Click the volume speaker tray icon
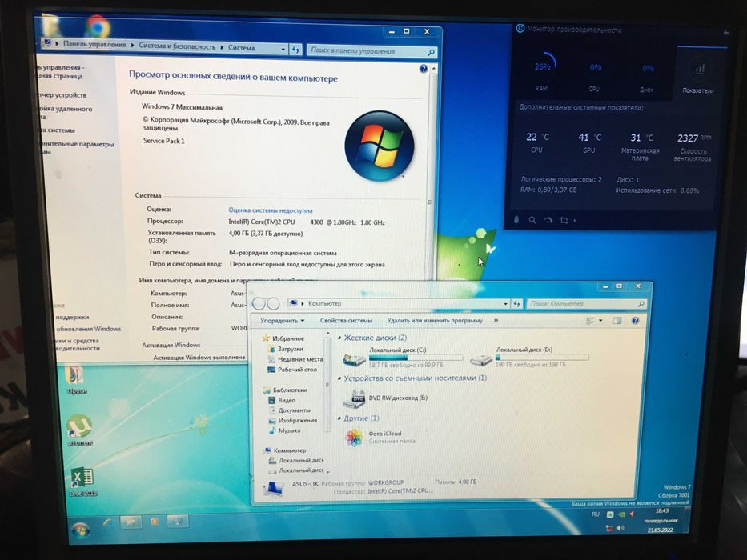This screenshot has width=747, height=560. tap(620, 528)
